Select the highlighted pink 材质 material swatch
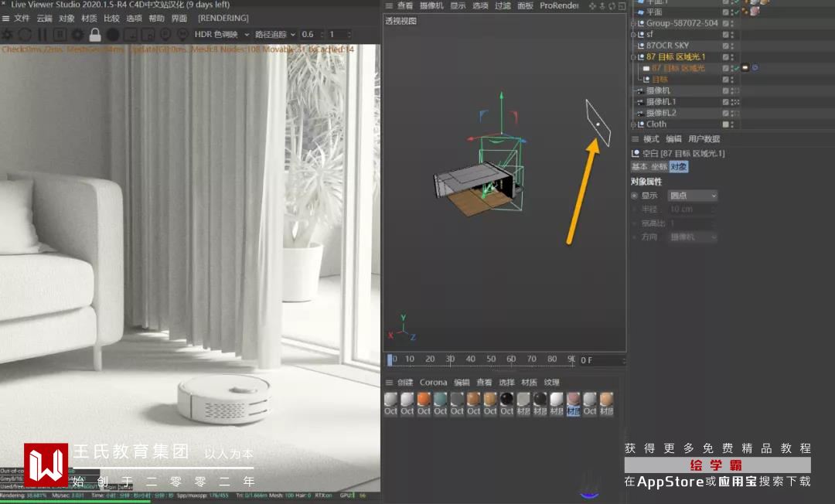 coord(573,404)
